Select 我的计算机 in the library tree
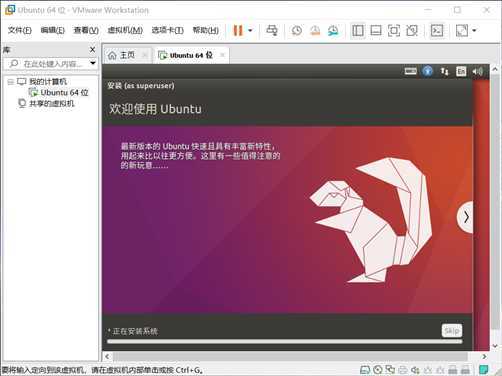 (x=48, y=81)
